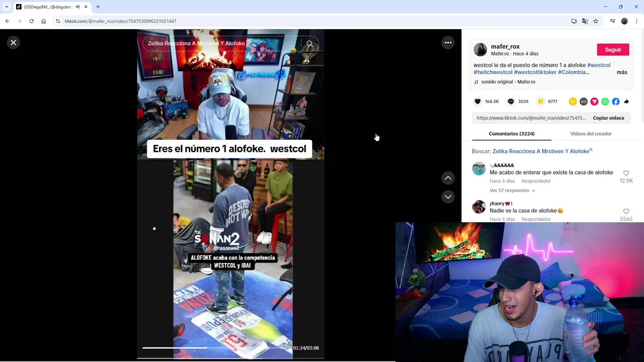
Task: Open a new browser tab
Action: 98,7
